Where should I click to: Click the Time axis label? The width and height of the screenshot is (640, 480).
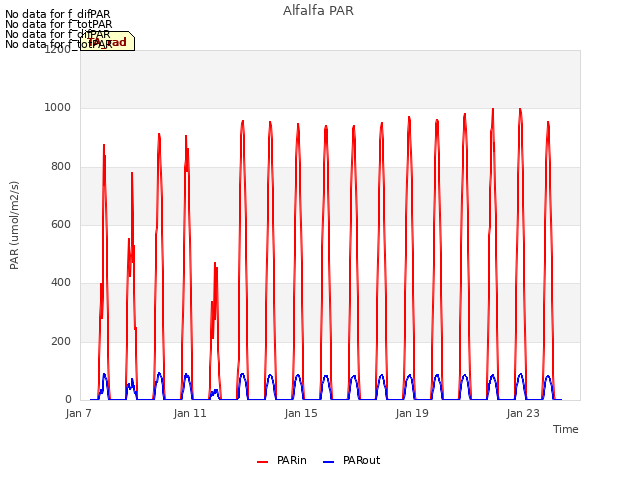tap(566, 429)
